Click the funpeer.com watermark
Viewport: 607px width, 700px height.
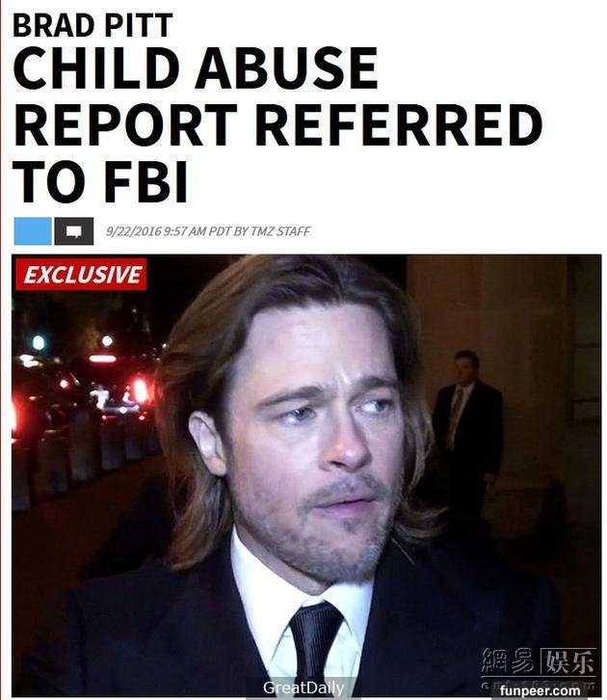point(541,690)
